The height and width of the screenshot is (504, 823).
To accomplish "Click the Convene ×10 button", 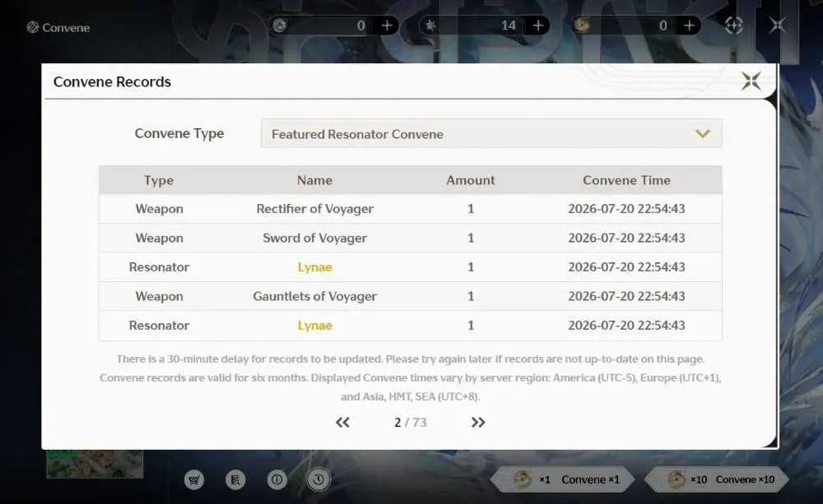I will (x=717, y=479).
